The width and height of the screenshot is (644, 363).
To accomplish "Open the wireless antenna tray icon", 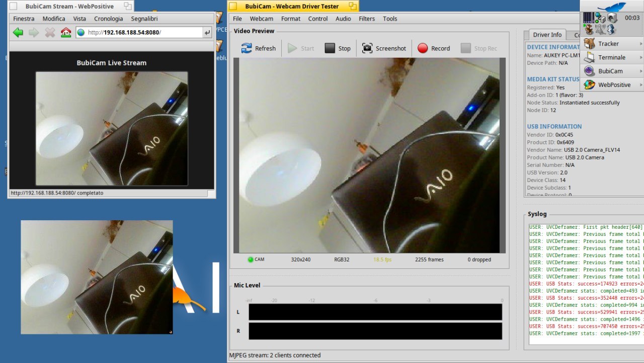I will (600, 30).
